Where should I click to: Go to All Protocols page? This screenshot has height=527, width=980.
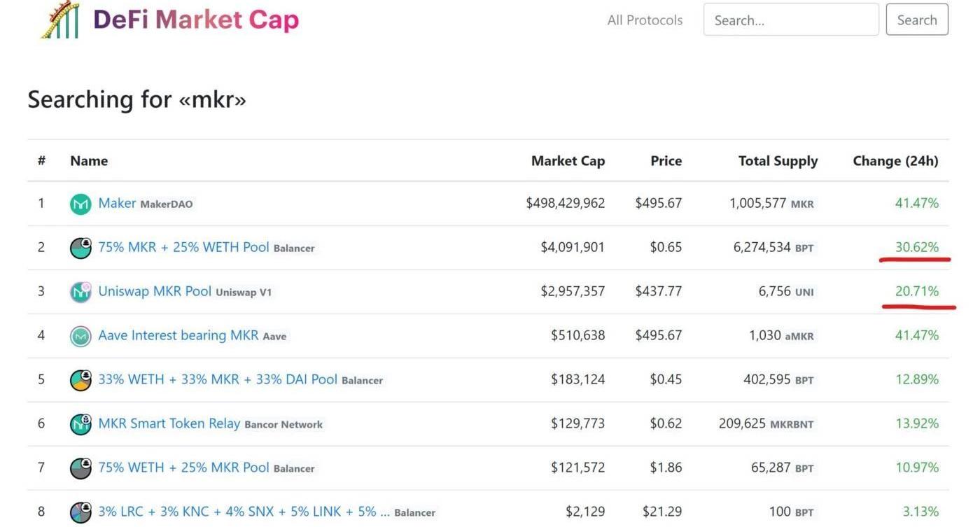click(645, 20)
